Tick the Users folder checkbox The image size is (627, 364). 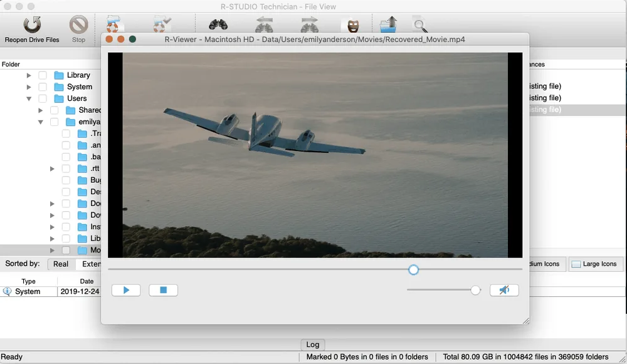click(43, 98)
